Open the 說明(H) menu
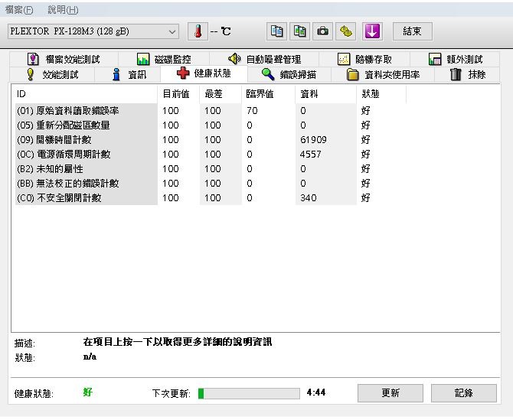Viewport: 513px width, 420px height. pyautogui.click(x=63, y=10)
